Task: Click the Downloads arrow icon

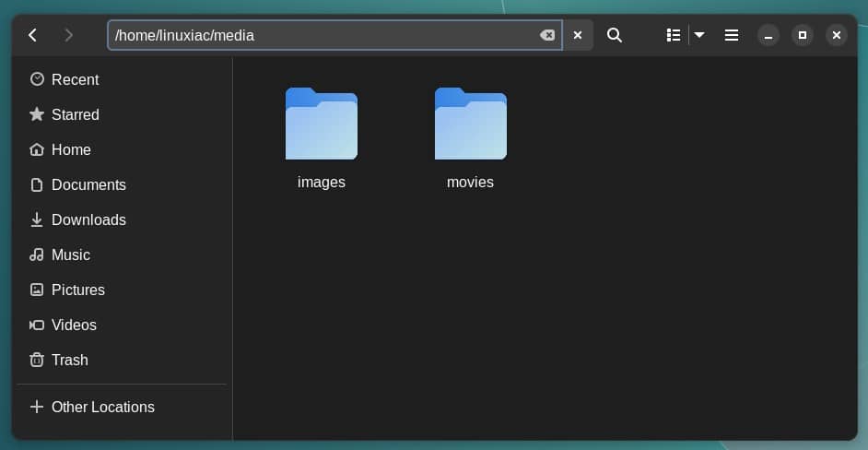Action: point(37,219)
